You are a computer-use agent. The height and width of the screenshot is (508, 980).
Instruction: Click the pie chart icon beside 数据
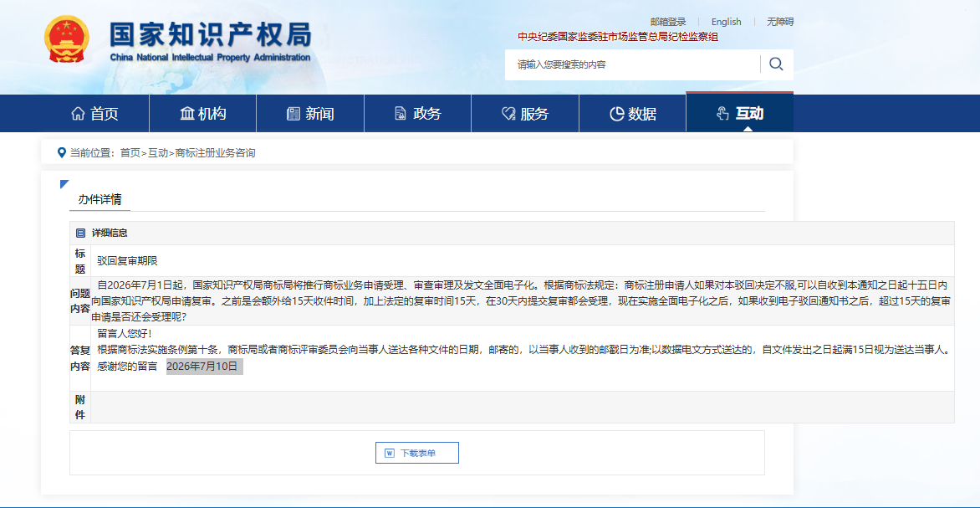[x=616, y=114]
